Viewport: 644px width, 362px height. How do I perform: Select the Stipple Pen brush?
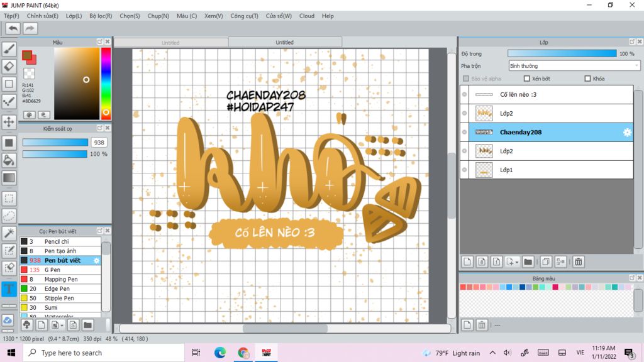pos(60,298)
